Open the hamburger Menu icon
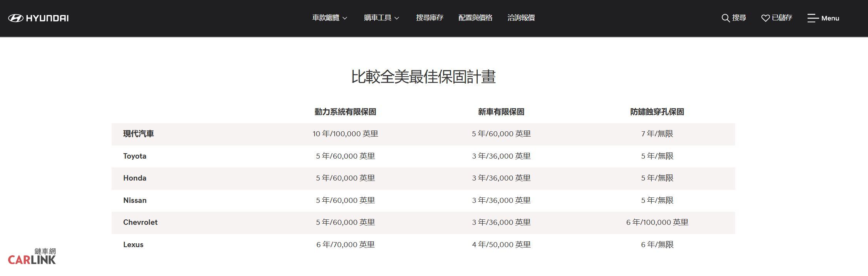868x276 pixels. [x=813, y=18]
